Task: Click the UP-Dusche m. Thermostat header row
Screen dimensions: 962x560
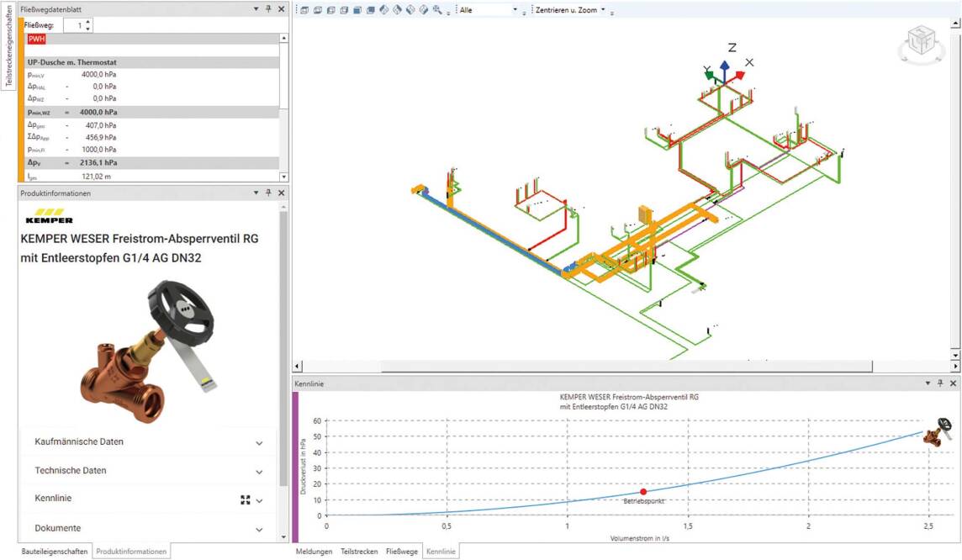Action: tap(151, 62)
